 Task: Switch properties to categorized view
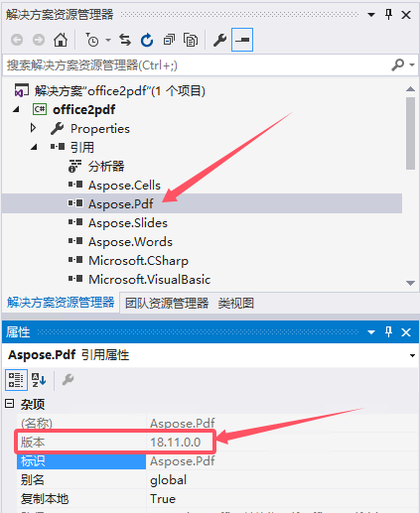[16, 380]
